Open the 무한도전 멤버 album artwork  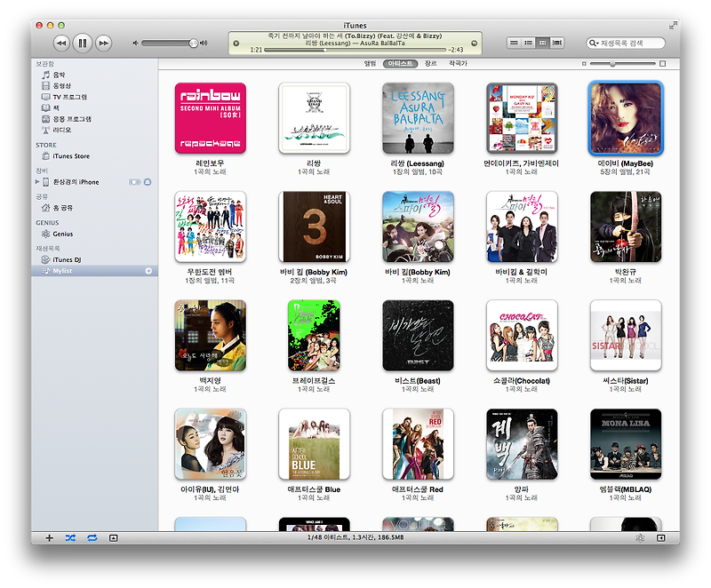click(x=210, y=226)
